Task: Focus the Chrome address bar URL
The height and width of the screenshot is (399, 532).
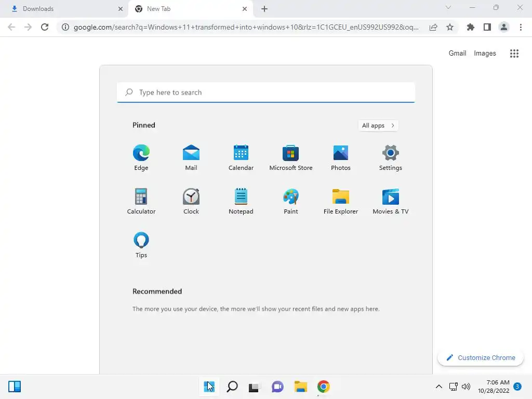Action: tap(246, 27)
